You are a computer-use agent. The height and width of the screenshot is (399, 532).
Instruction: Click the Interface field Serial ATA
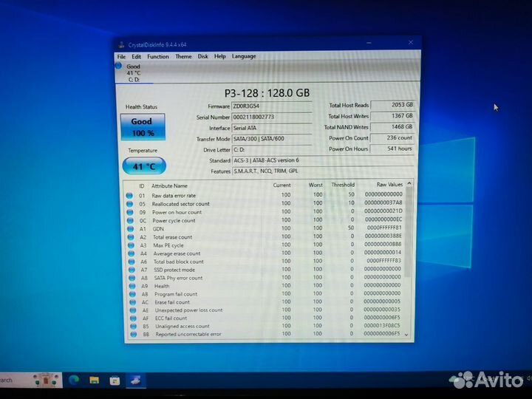click(272, 128)
